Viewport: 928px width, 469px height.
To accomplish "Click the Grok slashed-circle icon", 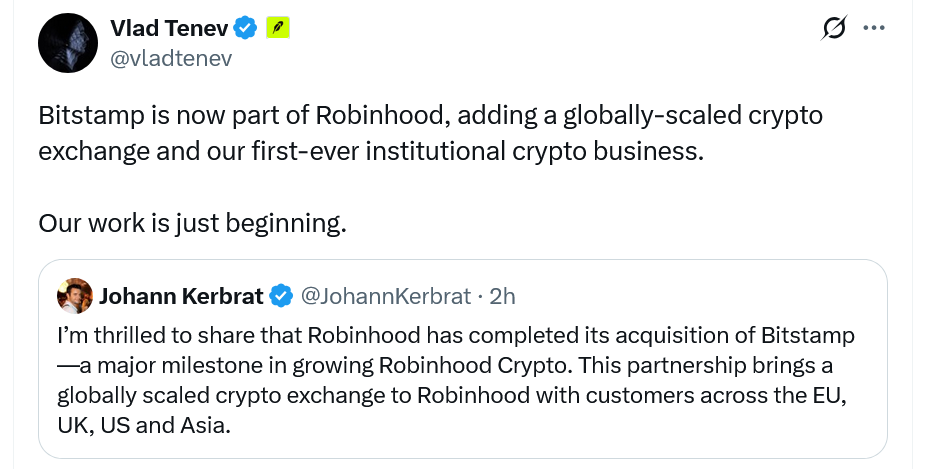I will [833, 30].
